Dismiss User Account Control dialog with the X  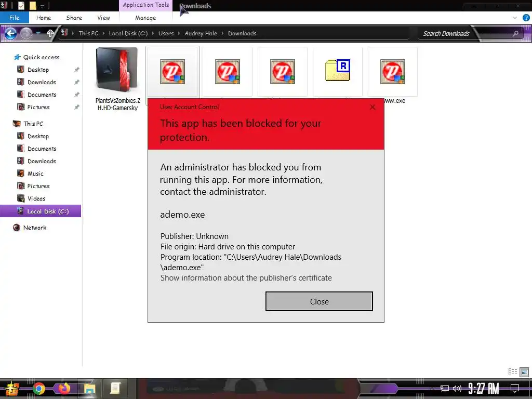pyautogui.click(x=373, y=107)
